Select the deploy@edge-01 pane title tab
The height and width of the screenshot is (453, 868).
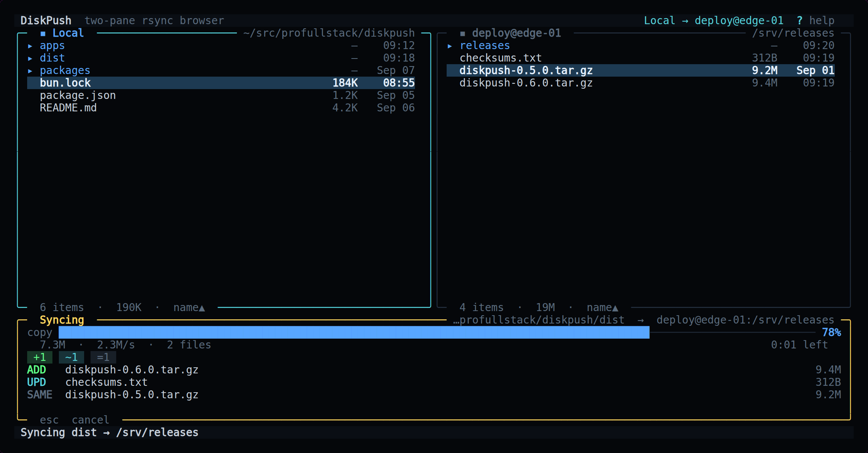(x=516, y=33)
